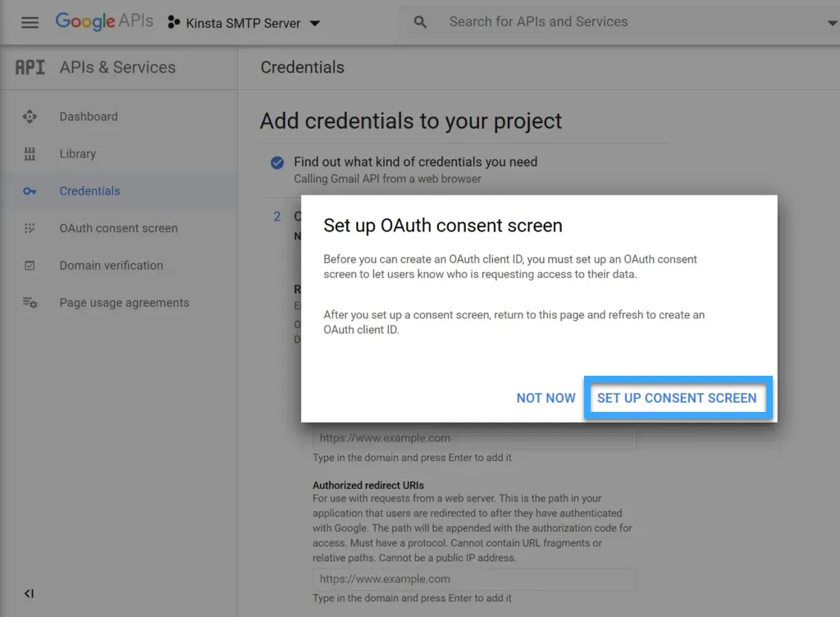Click the APIs & Services header link
This screenshot has height=617, width=840.
pos(116,67)
